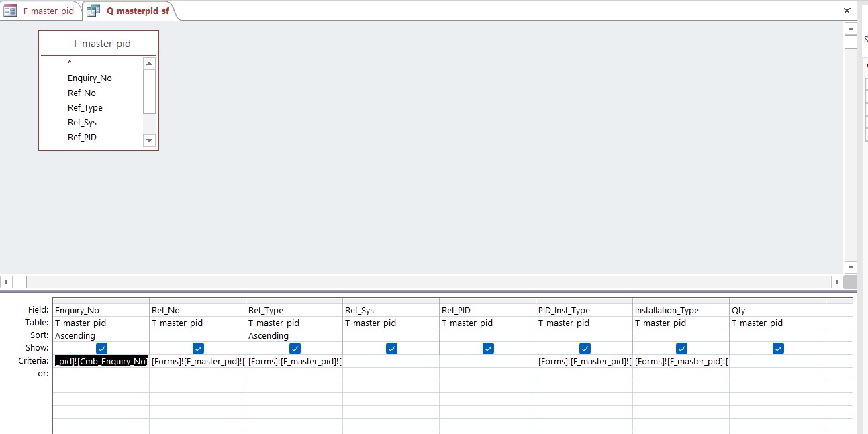Close the query design window

coord(847,11)
